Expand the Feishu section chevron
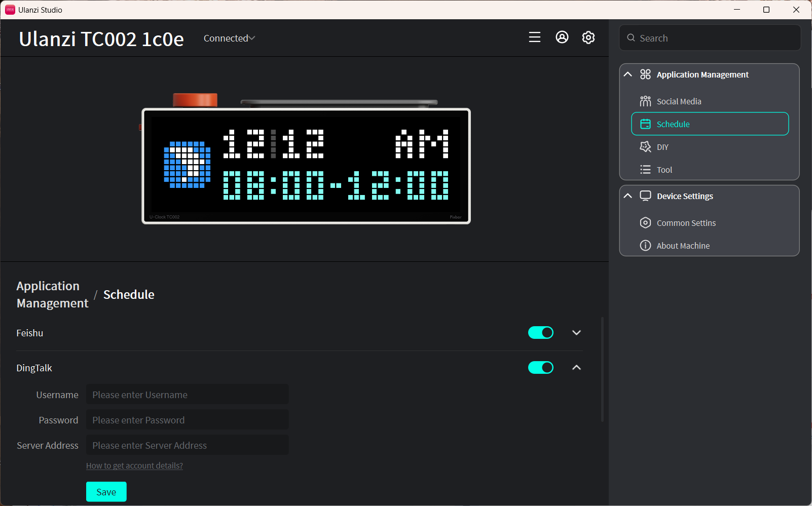The height and width of the screenshot is (506, 812). [576, 333]
